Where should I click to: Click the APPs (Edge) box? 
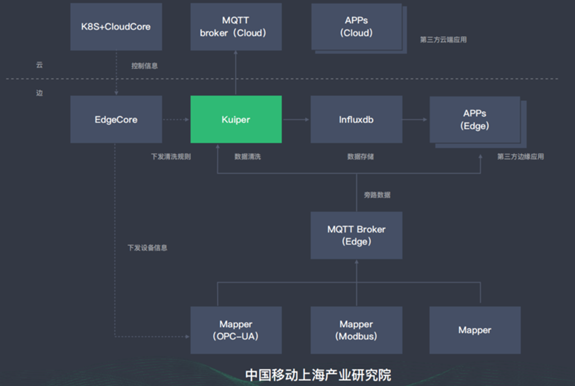point(475,120)
